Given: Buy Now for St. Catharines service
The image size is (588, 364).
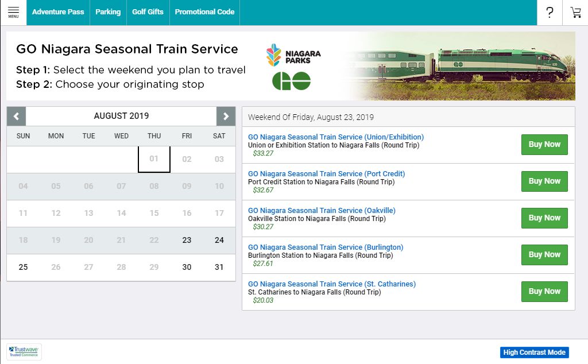Looking at the screenshot, I should 544,292.
